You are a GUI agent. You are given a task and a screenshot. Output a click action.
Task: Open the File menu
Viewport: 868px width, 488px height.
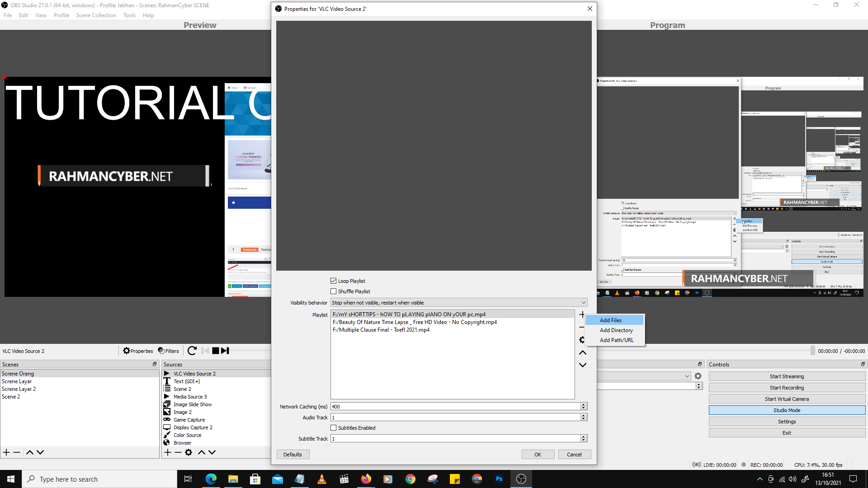8,15
